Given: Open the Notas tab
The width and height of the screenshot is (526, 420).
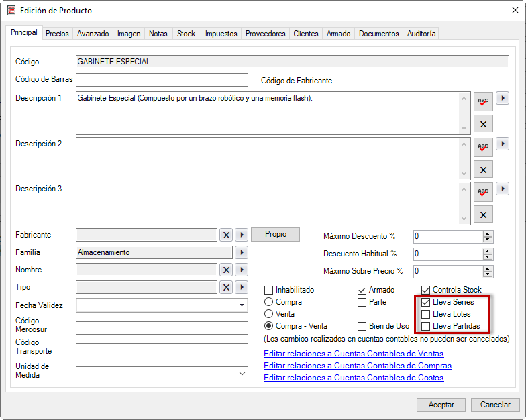Looking at the screenshot, I should [x=158, y=34].
